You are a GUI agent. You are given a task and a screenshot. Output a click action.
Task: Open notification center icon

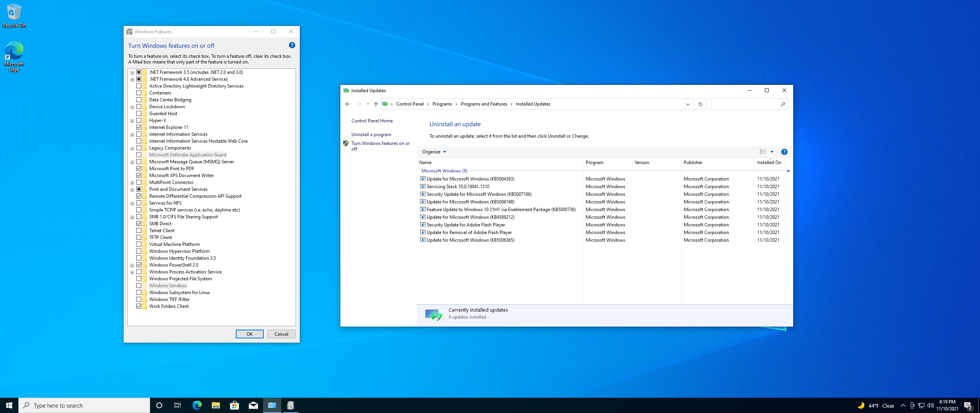[x=968, y=405]
